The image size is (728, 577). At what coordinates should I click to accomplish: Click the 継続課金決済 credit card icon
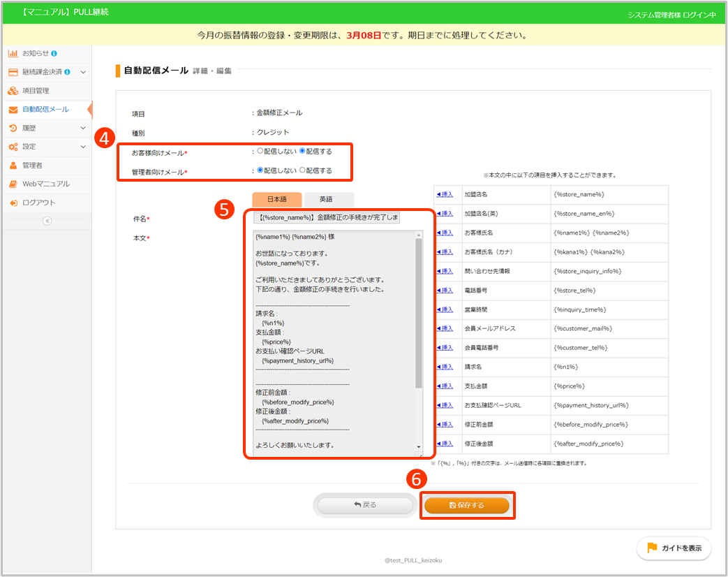point(13,72)
